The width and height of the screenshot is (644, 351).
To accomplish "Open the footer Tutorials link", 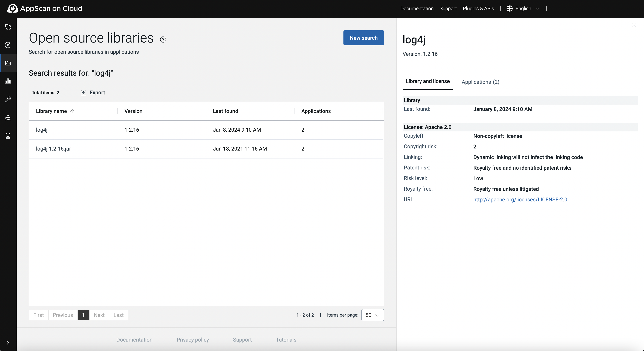I will click(x=286, y=339).
